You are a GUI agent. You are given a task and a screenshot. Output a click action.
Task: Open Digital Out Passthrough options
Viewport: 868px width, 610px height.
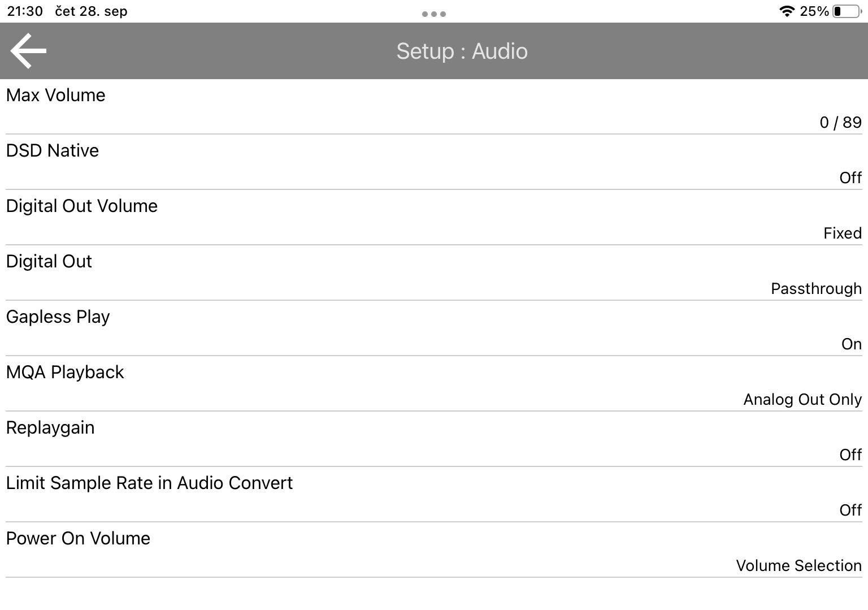[816, 288]
